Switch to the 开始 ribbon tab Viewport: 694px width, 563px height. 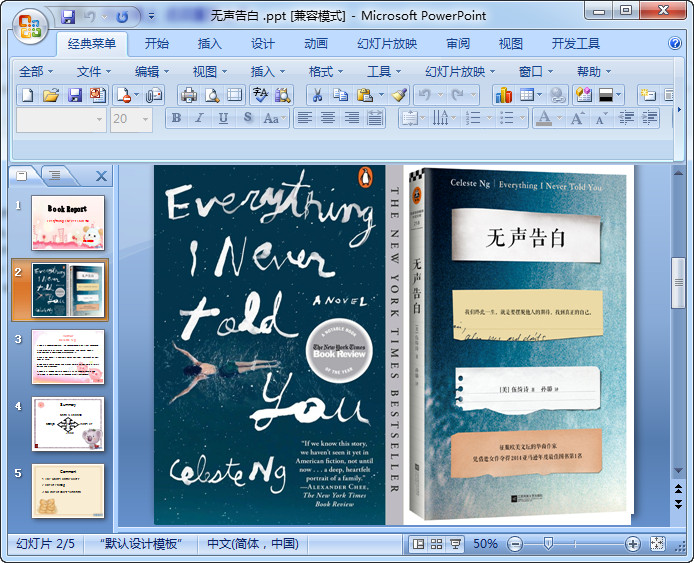click(157, 43)
